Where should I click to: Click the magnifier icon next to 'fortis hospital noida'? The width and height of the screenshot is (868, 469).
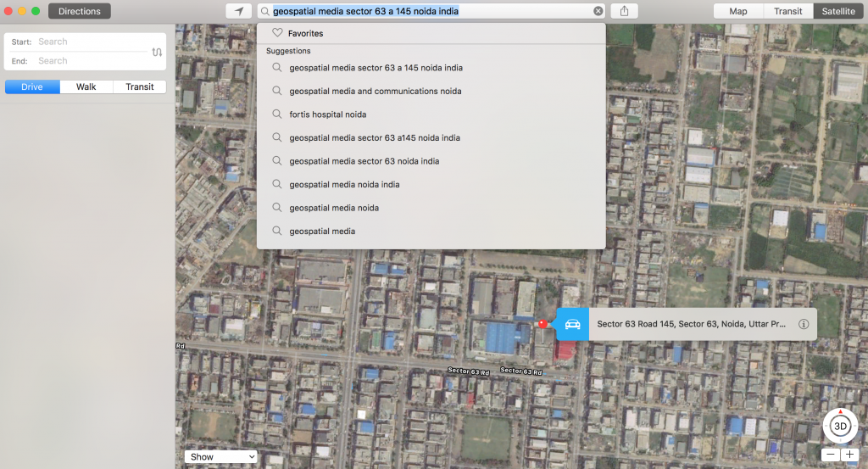click(x=277, y=114)
